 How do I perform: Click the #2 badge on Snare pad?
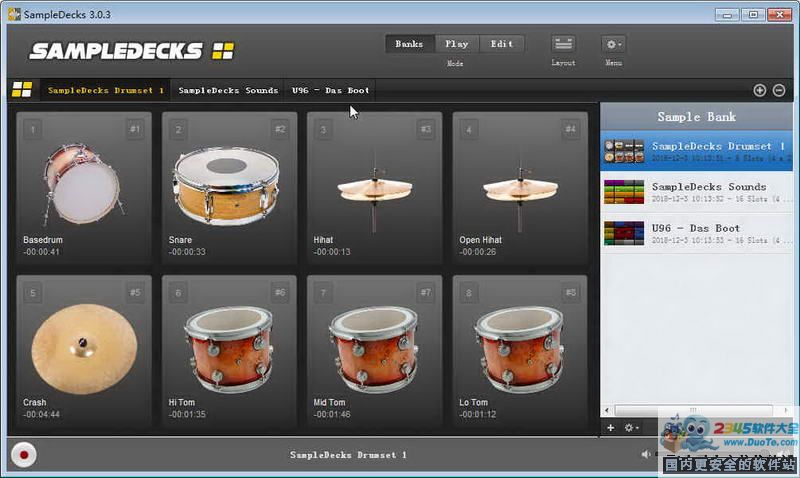[x=280, y=129]
